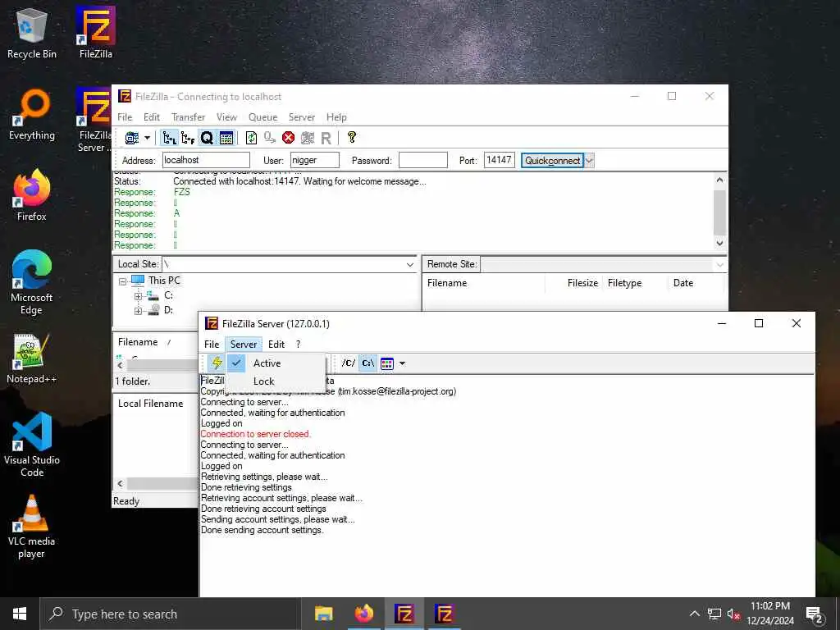Open File menu in FileZilla Server window
Image resolution: width=840 pixels, height=630 pixels.
pyautogui.click(x=212, y=345)
